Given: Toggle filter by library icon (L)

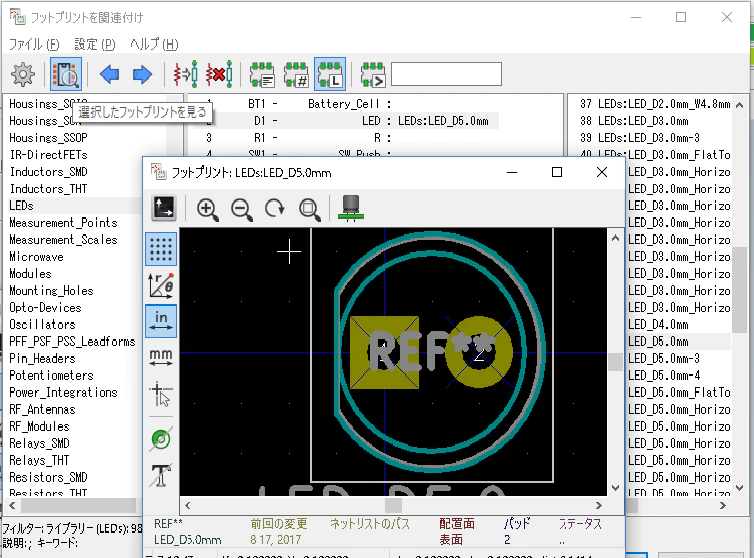Looking at the screenshot, I should click(330, 74).
